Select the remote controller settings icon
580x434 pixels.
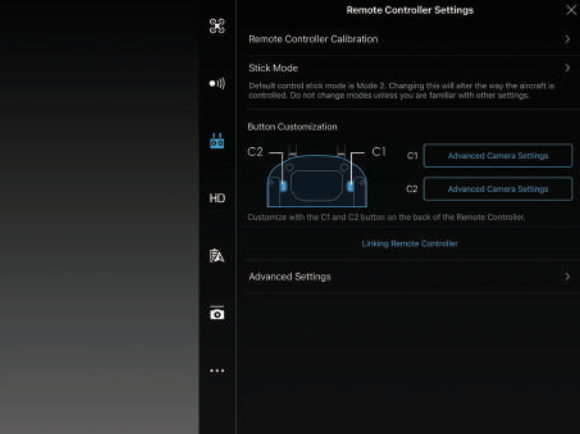pyautogui.click(x=217, y=141)
